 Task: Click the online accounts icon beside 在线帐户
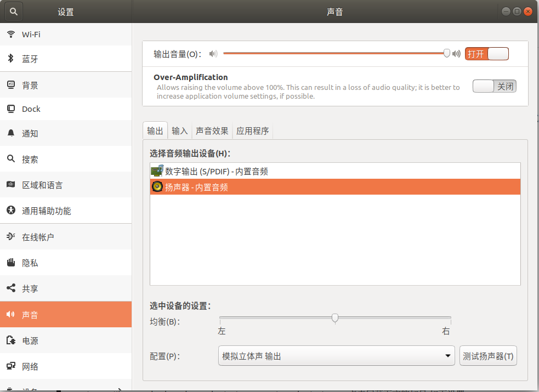[11, 236]
